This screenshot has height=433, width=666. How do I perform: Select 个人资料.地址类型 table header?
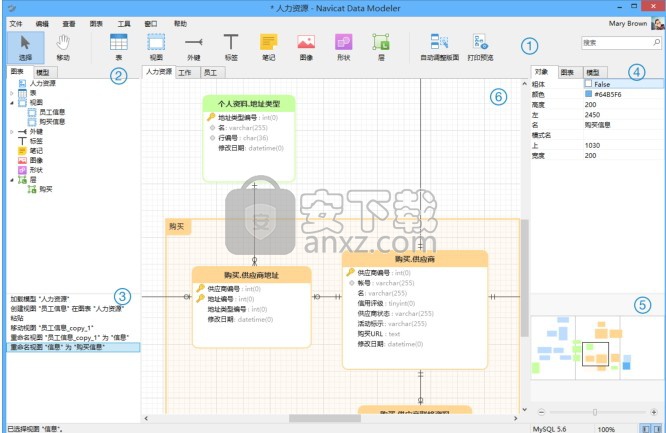[x=249, y=104]
